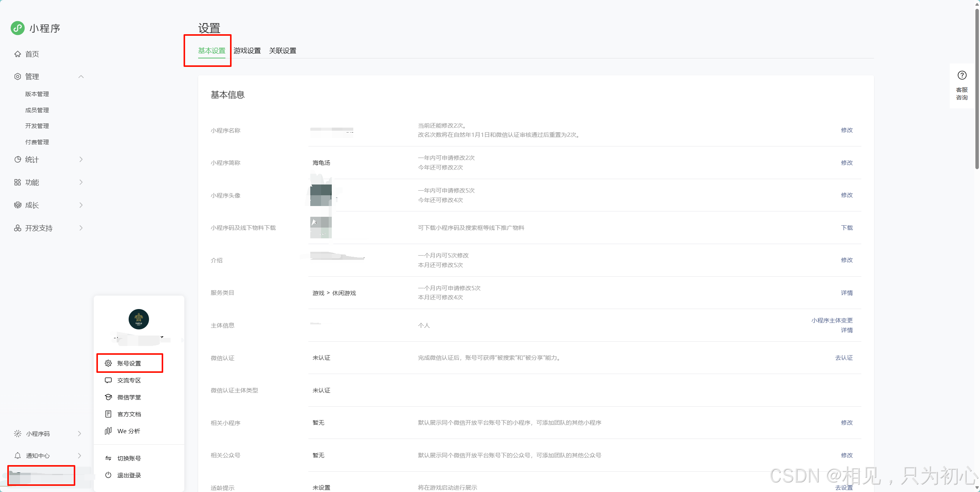Collapse the 管理 menu chevron
Image resolution: width=980 pixels, height=492 pixels.
[x=81, y=76]
